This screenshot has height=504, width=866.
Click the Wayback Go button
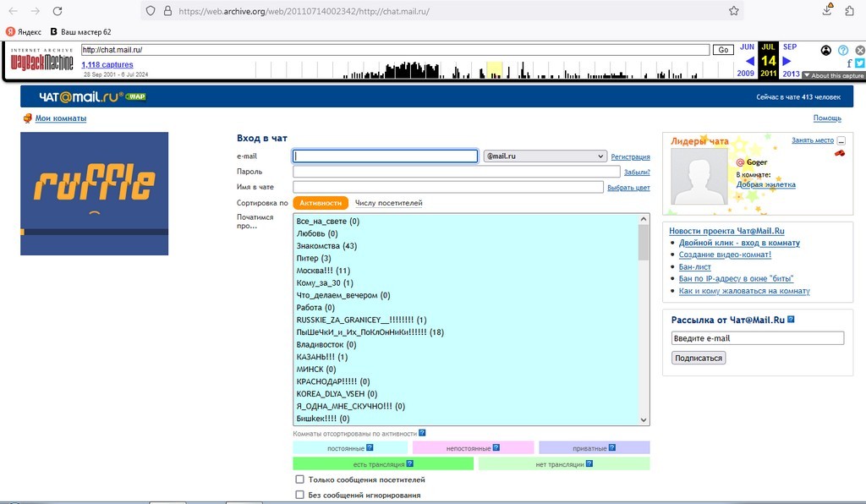pos(723,50)
